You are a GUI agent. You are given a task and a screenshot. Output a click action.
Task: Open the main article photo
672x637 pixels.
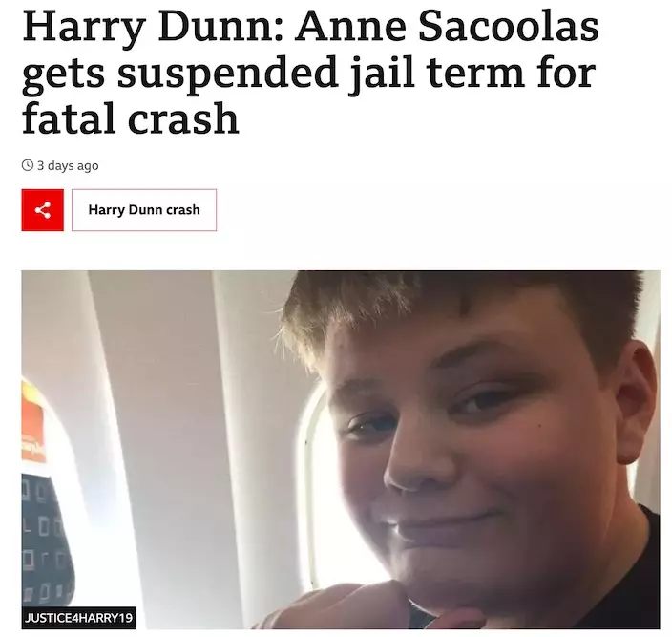[341, 450]
